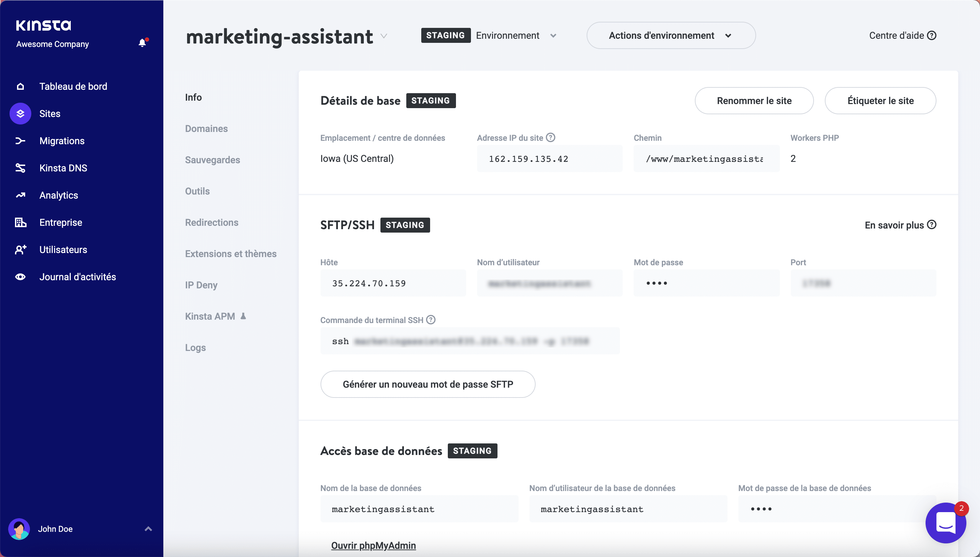Image resolution: width=980 pixels, height=557 pixels.
Task: Click the Tableau de bord home icon
Action: tap(20, 86)
